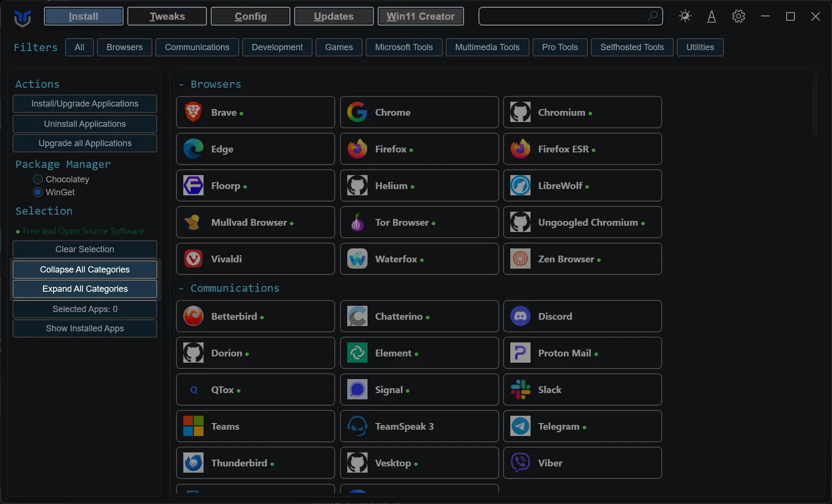Click the Telegram icon

(x=520, y=426)
